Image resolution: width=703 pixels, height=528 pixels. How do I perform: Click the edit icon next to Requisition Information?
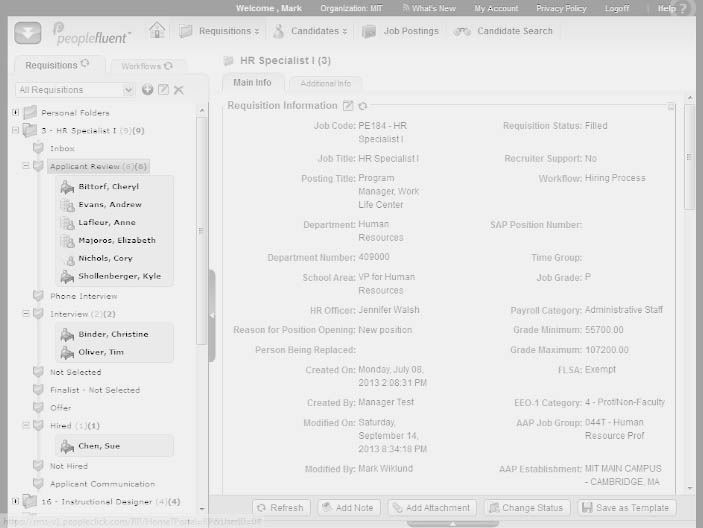click(348, 106)
